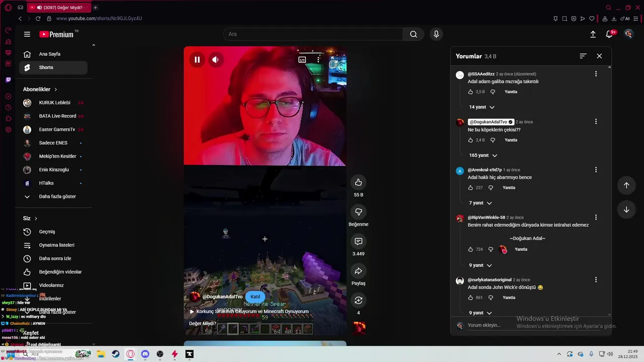Viewport: 644px width, 362px height.
Task: Click the Katıl join button
Action: click(x=255, y=297)
